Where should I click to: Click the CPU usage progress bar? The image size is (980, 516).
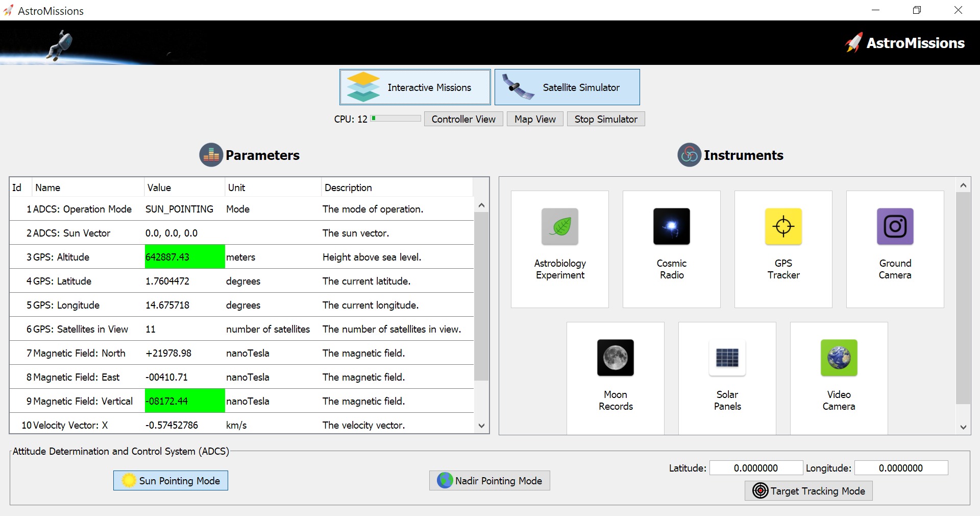396,119
